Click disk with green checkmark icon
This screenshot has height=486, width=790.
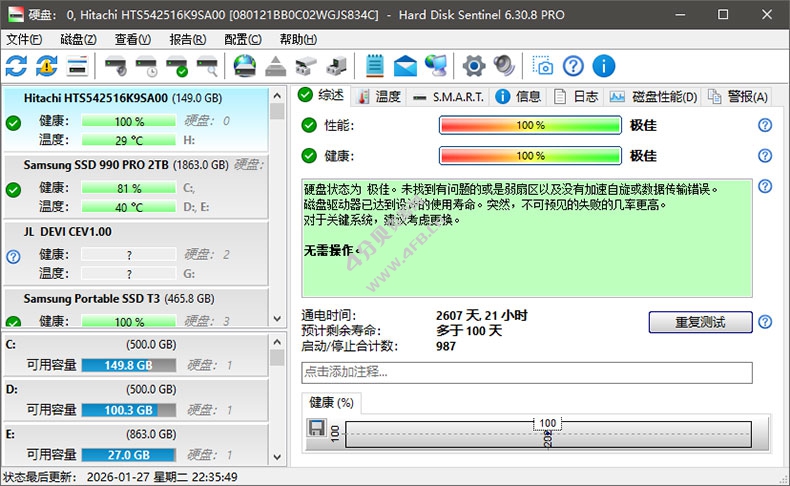(x=177, y=66)
